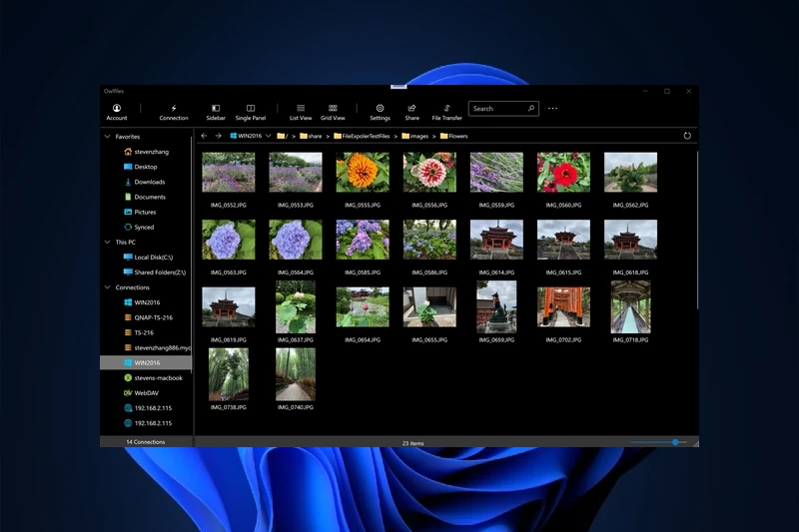
Task: Go to the 'images' breadcrumb folder
Action: pyautogui.click(x=414, y=136)
